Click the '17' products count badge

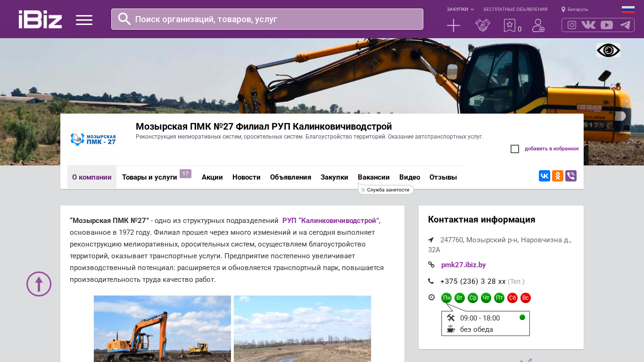coord(185,173)
